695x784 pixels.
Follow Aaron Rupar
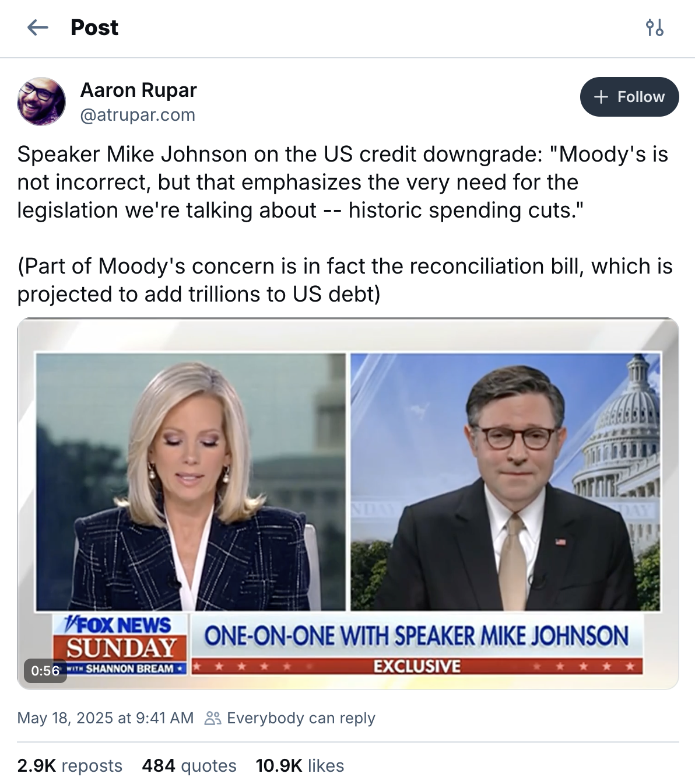[630, 97]
